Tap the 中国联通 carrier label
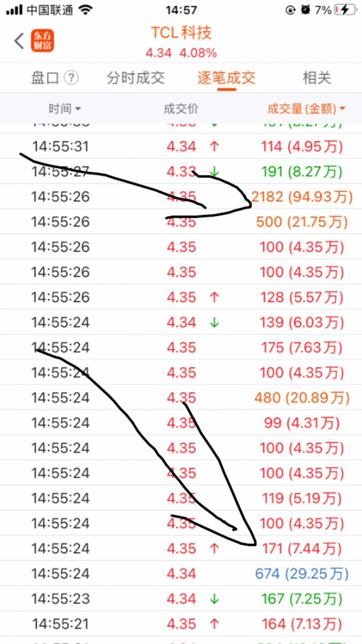This screenshot has width=362, height=644. coord(50,10)
